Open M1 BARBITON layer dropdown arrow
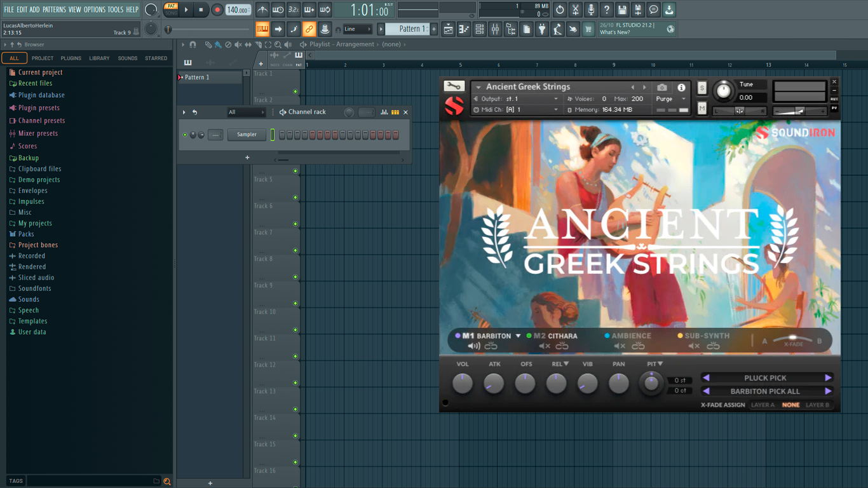This screenshot has width=868, height=488. click(518, 336)
